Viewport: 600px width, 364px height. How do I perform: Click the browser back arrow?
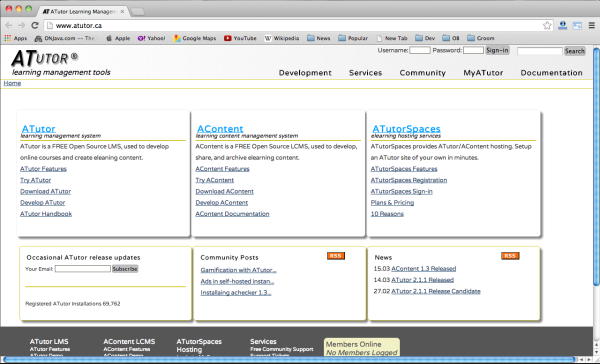9,25
